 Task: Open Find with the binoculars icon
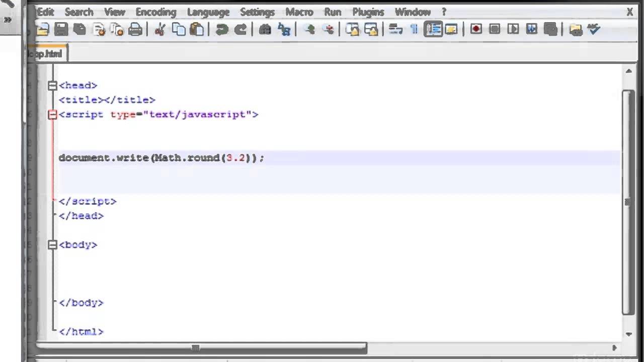(265, 29)
